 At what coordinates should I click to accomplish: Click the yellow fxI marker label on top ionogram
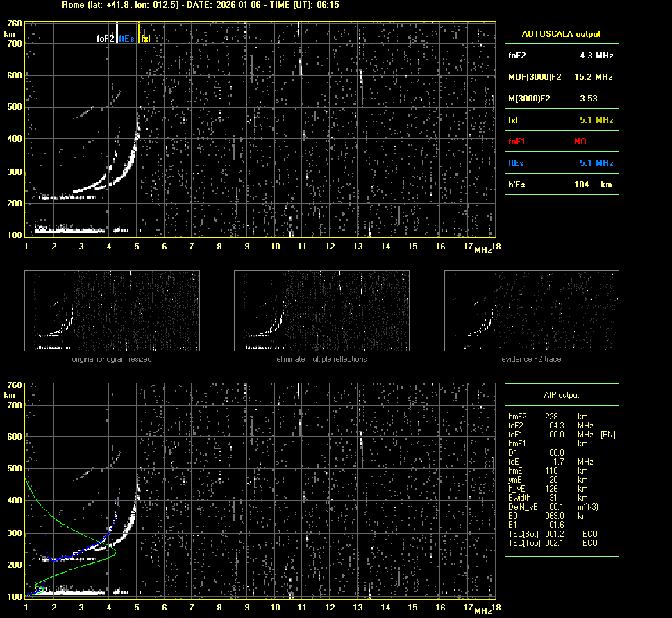(x=145, y=39)
